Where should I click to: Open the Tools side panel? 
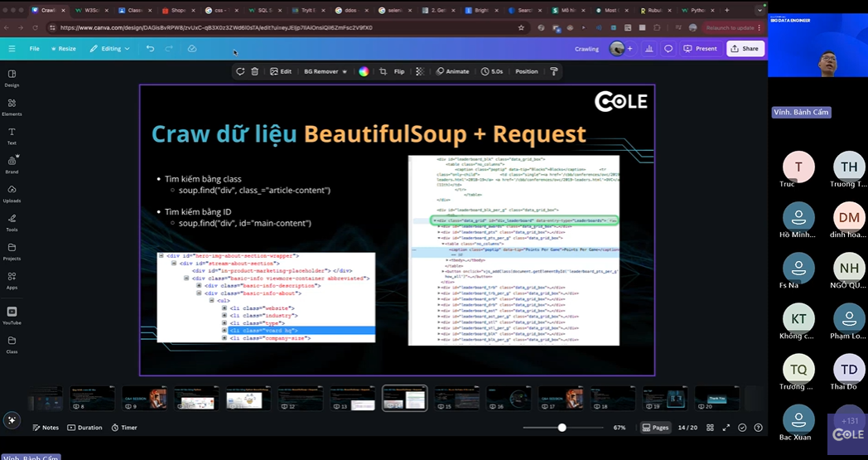coord(12,223)
